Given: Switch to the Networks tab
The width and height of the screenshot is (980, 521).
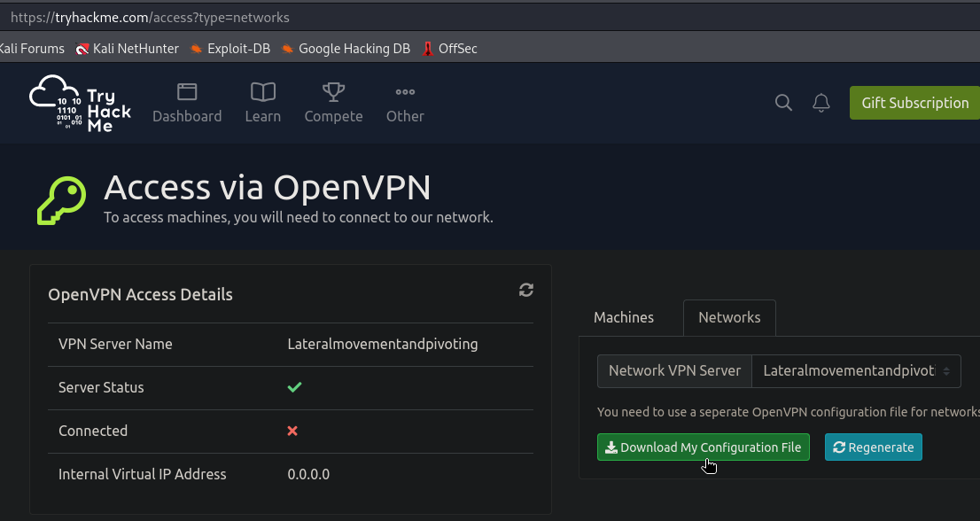Looking at the screenshot, I should pos(729,317).
